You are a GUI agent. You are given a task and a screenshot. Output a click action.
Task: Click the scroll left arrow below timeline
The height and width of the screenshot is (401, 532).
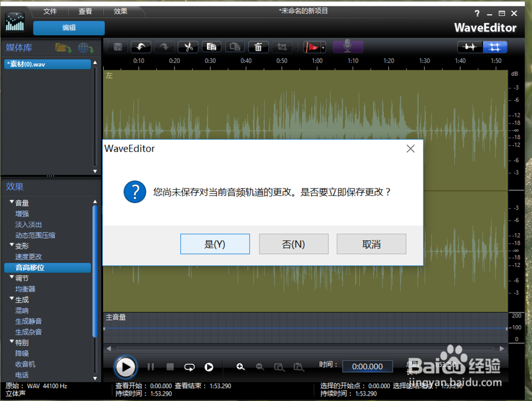[109, 348]
